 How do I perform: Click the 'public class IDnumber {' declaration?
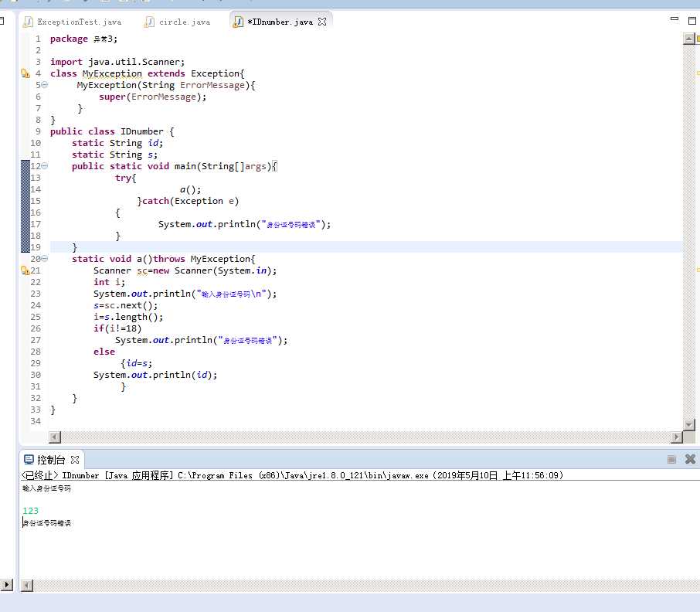pos(112,131)
